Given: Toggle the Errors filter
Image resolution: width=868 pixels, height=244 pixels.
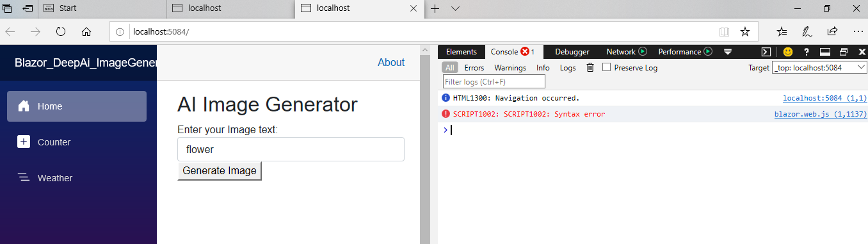Looking at the screenshot, I should (x=474, y=67).
